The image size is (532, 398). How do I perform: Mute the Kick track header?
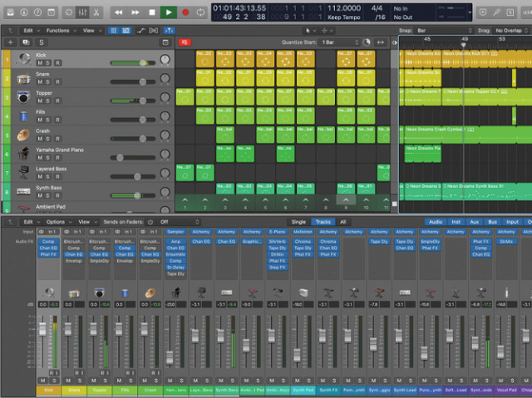pos(40,62)
